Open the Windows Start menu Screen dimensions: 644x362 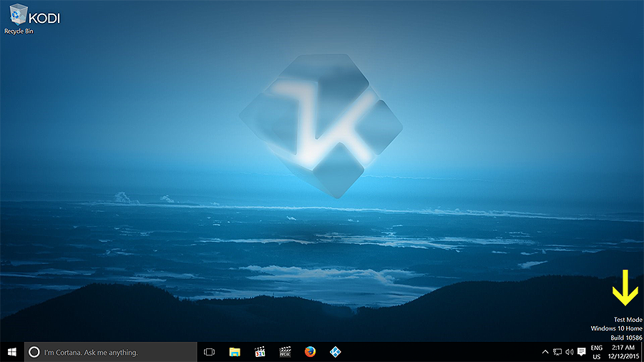[x=12, y=352]
